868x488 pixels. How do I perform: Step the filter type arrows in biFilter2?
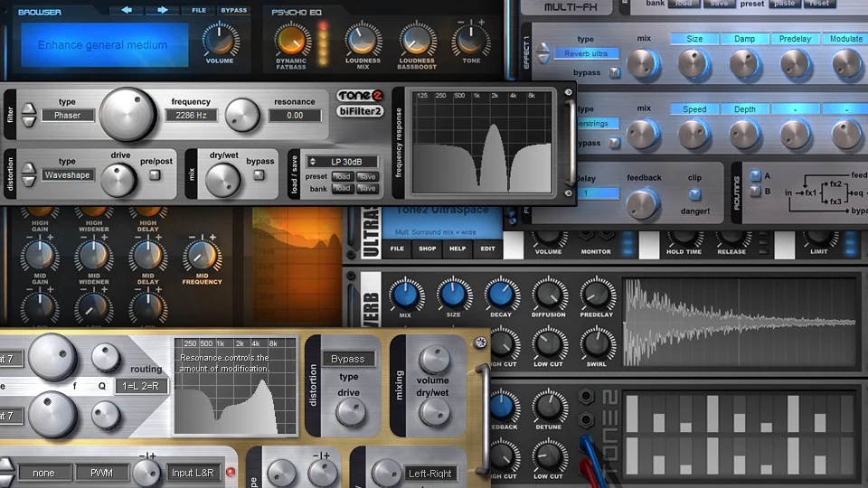(29, 115)
